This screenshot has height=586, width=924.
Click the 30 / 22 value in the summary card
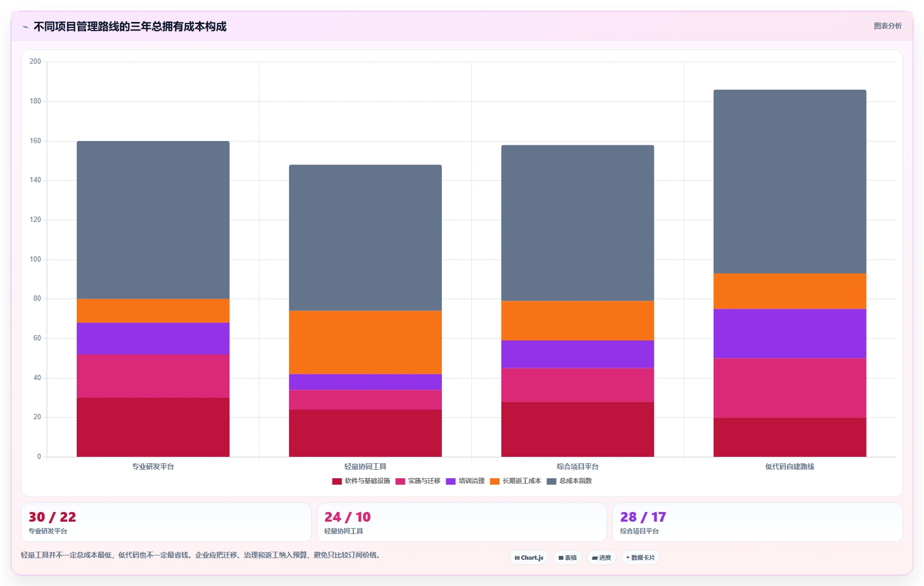[x=52, y=517]
